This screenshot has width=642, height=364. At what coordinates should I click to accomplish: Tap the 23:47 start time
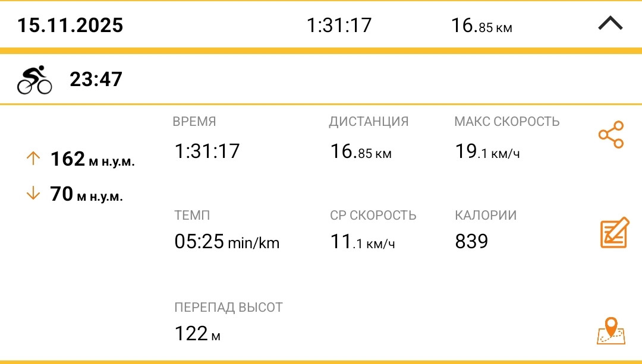[96, 80]
